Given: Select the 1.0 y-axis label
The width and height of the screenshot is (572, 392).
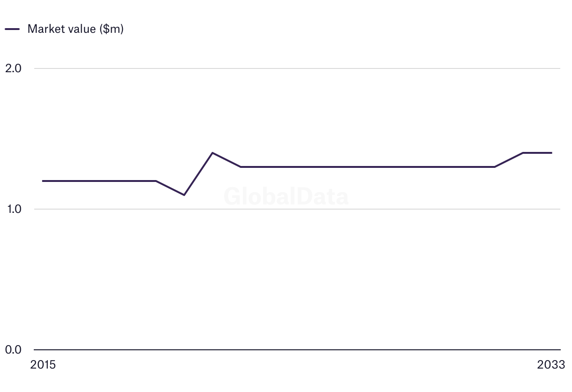Looking at the screenshot, I should click(13, 209).
